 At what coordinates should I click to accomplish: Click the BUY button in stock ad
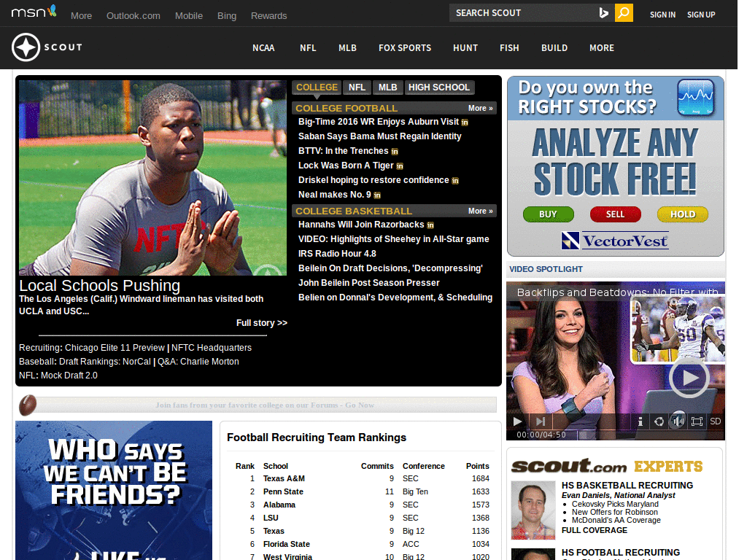pos(549,214)
